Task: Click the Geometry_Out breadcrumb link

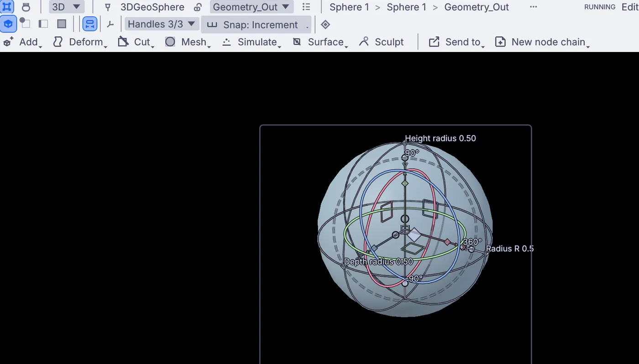Action: coord(477,7)
